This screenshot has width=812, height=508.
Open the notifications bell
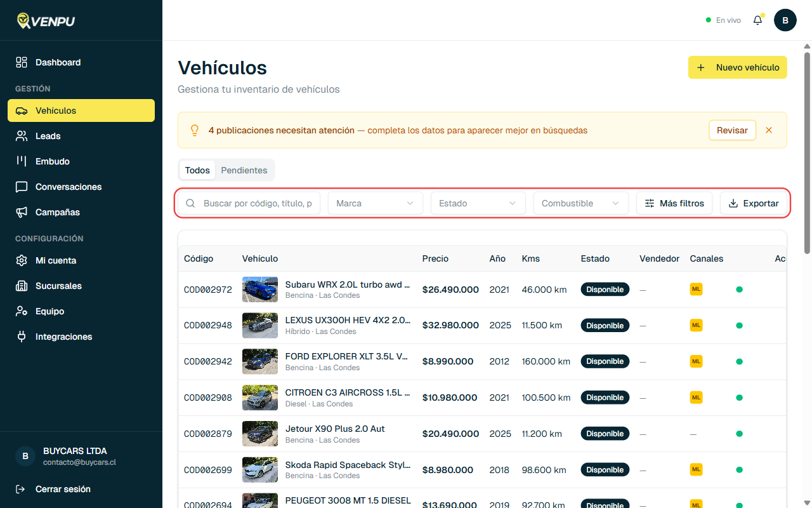757,20
